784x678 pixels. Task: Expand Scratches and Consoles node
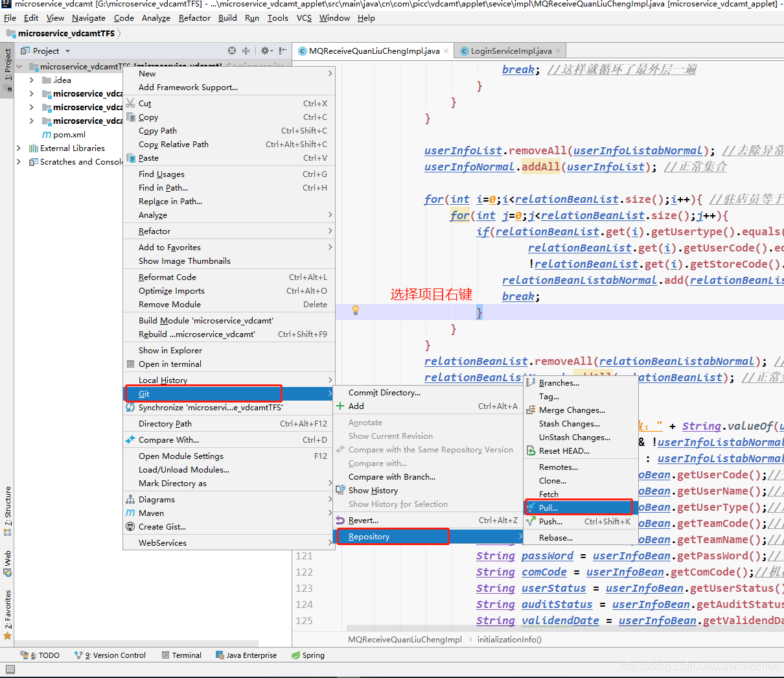click(x=19, y=162)
